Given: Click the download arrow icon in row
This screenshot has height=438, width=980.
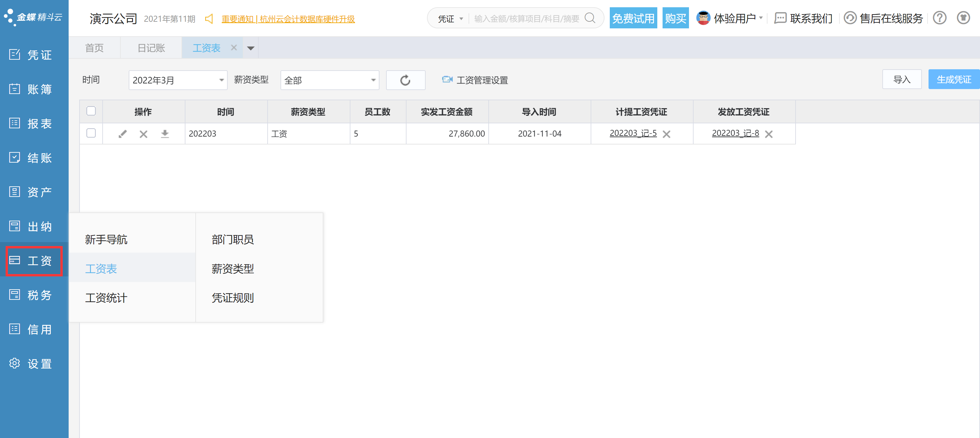Looking at the screenshot, I should coord(165,134).
